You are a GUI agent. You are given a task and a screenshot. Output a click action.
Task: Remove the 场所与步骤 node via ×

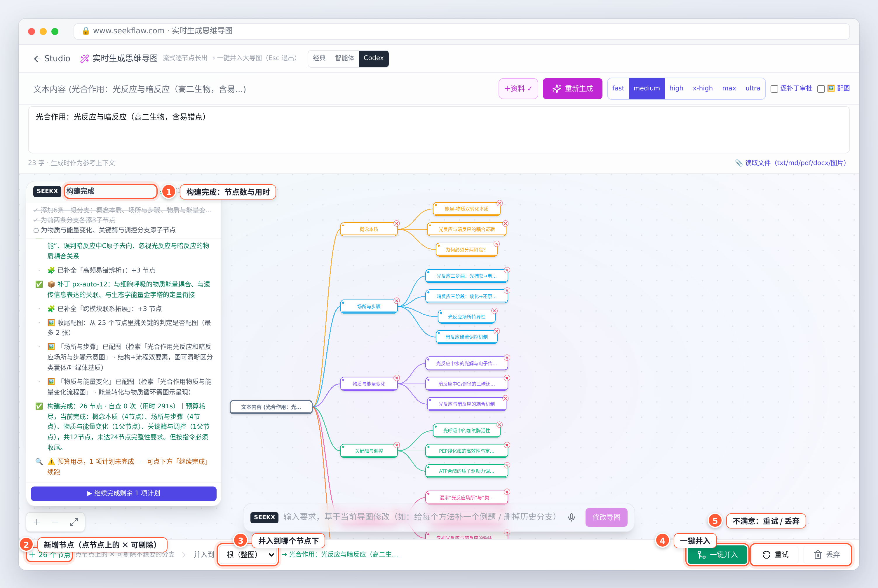pos(397,301)
